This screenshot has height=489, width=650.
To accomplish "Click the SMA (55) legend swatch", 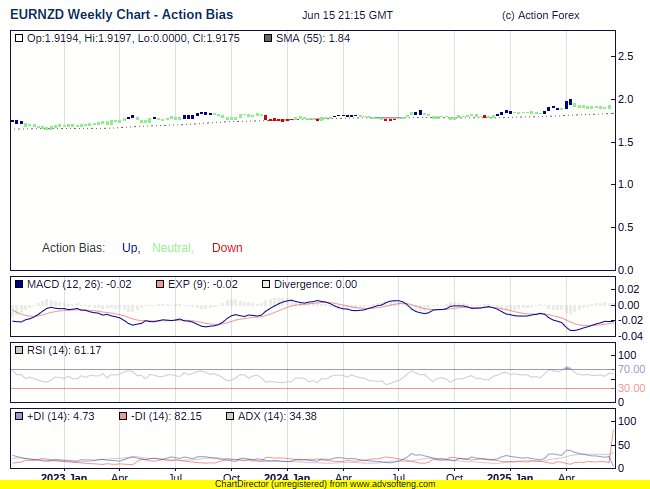I will 267,38.
